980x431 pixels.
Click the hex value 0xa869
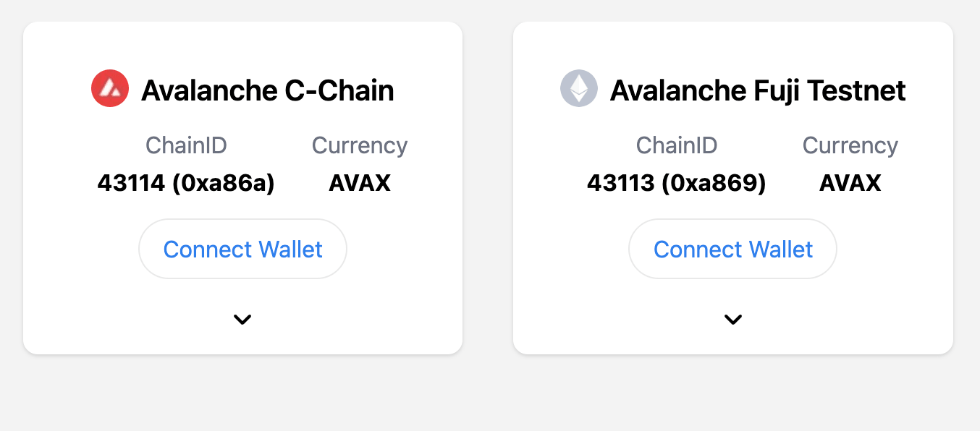[x=714, y=183]
